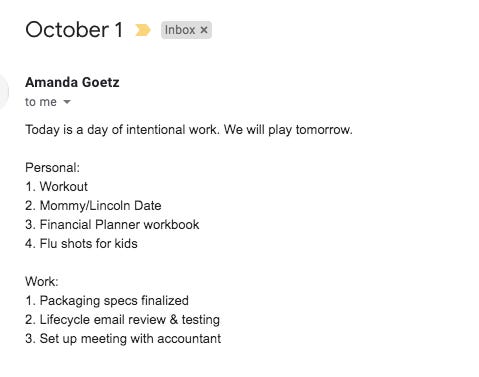Image resolution: width=479 pixels, height=377 pixels.
Task: Click the 'Financial Planner workbook' line
Action: click(112, 225)
